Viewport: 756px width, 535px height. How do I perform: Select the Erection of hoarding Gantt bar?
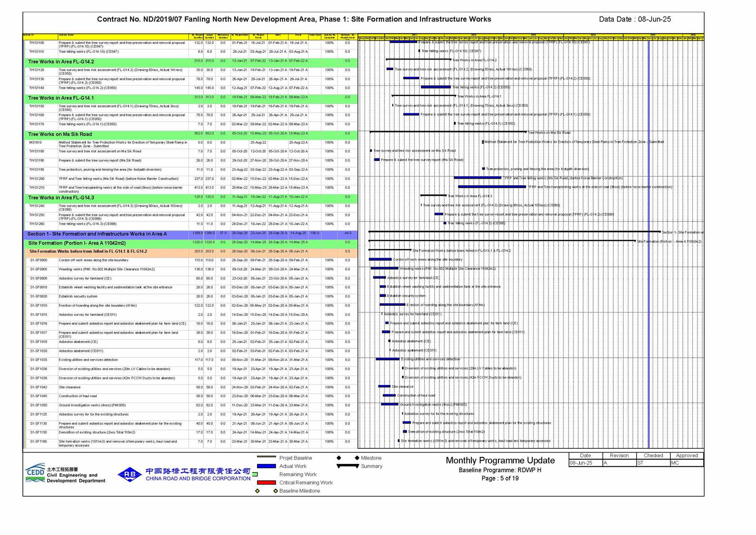click(392, 304)
